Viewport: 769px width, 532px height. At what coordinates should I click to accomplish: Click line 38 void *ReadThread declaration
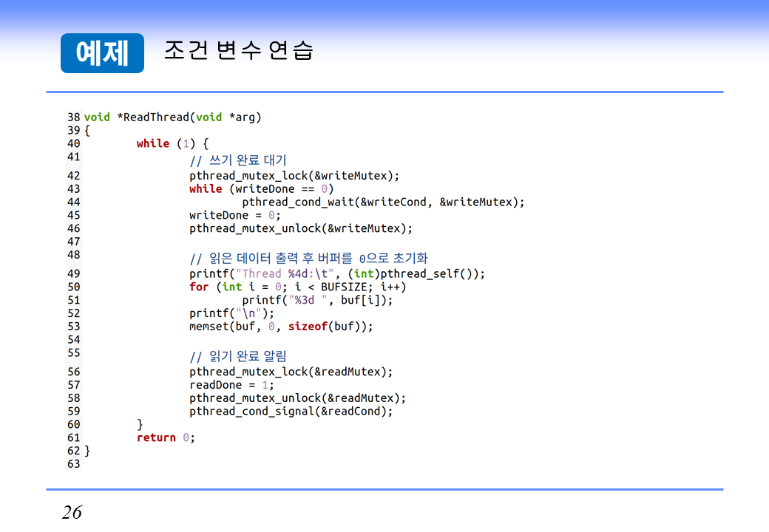tap(172, 117)
